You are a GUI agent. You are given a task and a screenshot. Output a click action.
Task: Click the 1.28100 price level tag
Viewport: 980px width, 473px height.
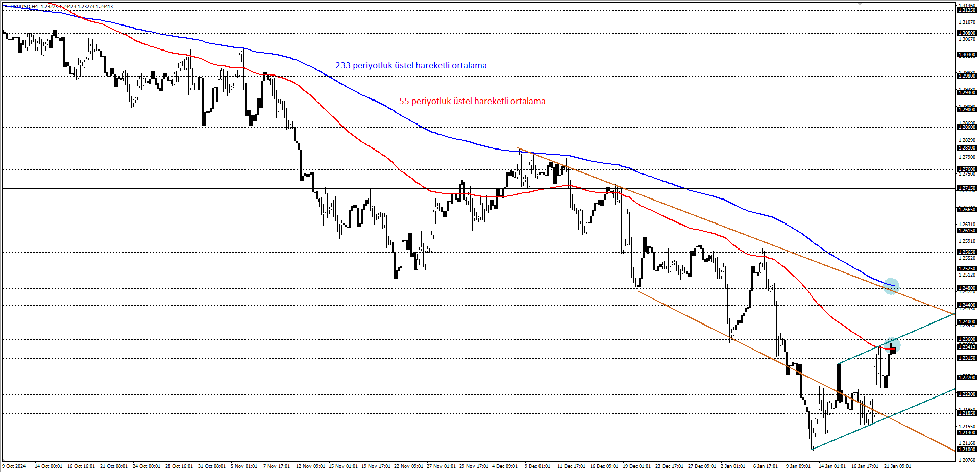pyautogui.click(x=967, y=148)
